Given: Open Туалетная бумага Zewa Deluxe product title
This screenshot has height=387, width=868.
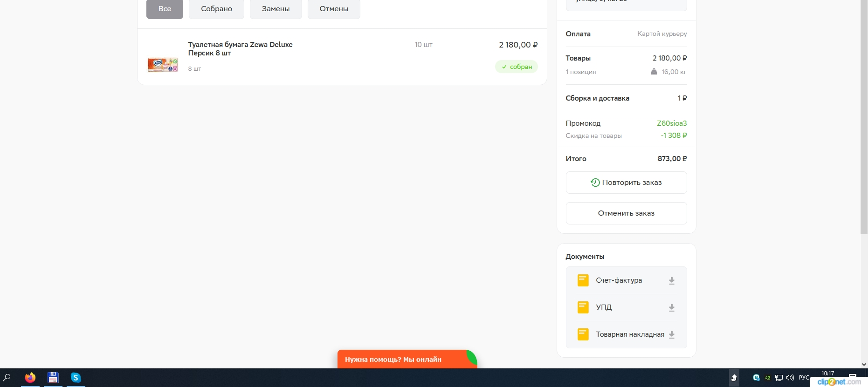Looking at the screenshot, I should click(240, 49).
